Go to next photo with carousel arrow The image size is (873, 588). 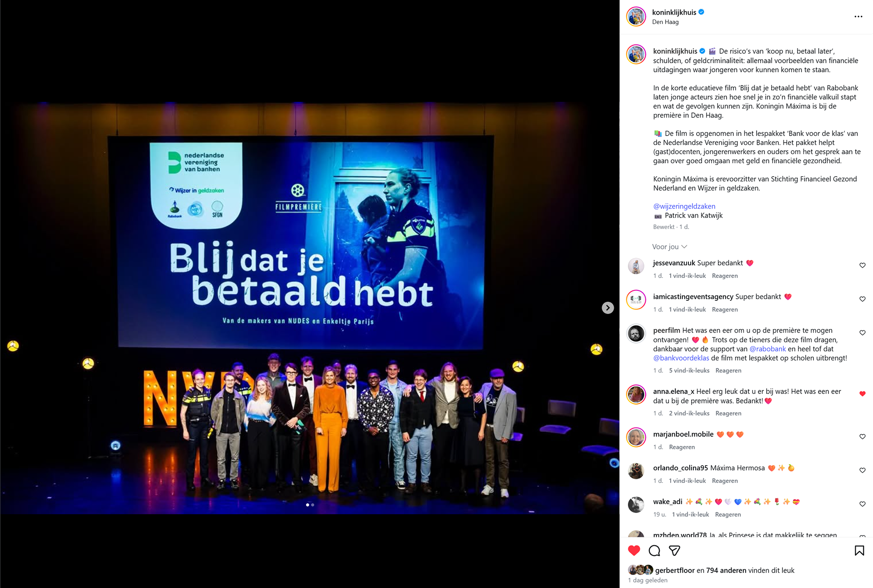pyautogui.click(x=608, y=308)
